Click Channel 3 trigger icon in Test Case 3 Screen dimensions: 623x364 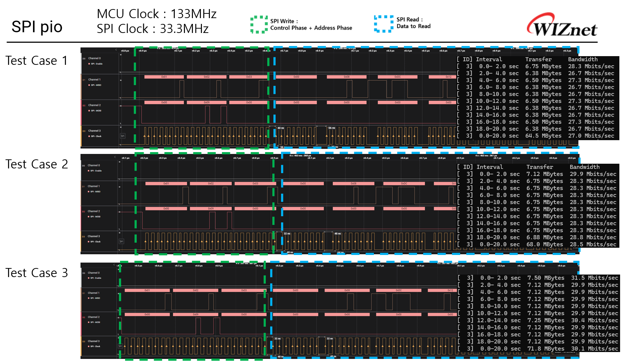[120, 346]
